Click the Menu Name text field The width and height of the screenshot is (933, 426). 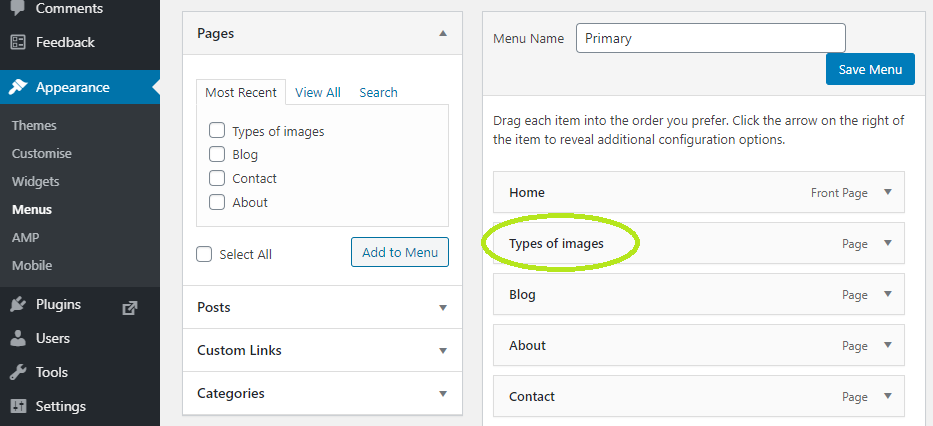[x=710, y=38]
